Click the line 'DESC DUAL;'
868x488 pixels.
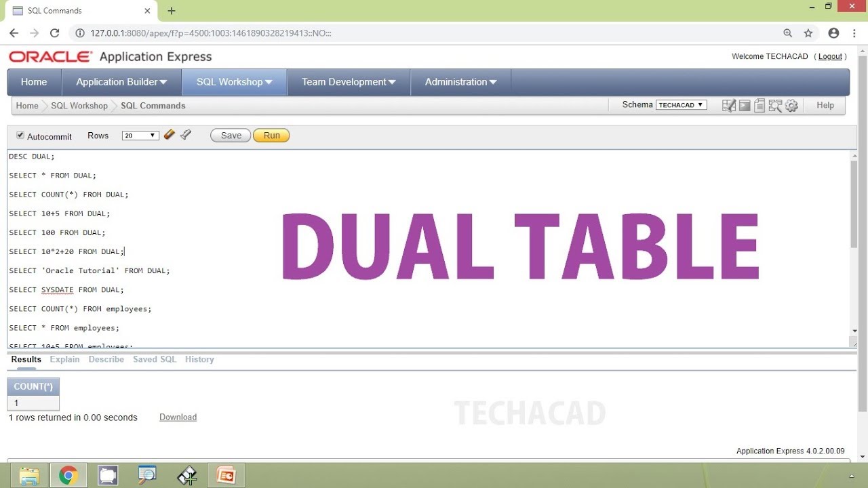point(32,157)
